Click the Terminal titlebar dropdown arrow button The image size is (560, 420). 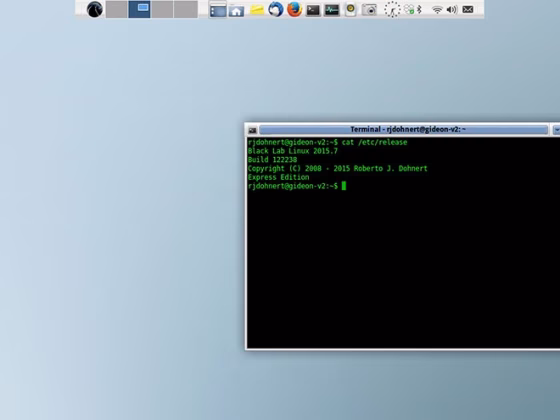coord(556,130)
